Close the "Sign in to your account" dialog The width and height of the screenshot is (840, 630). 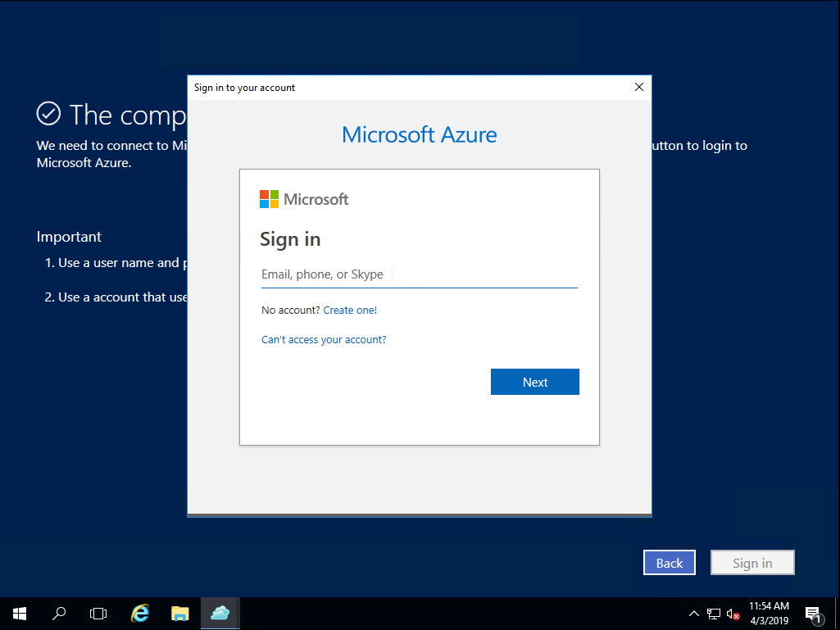639,87
